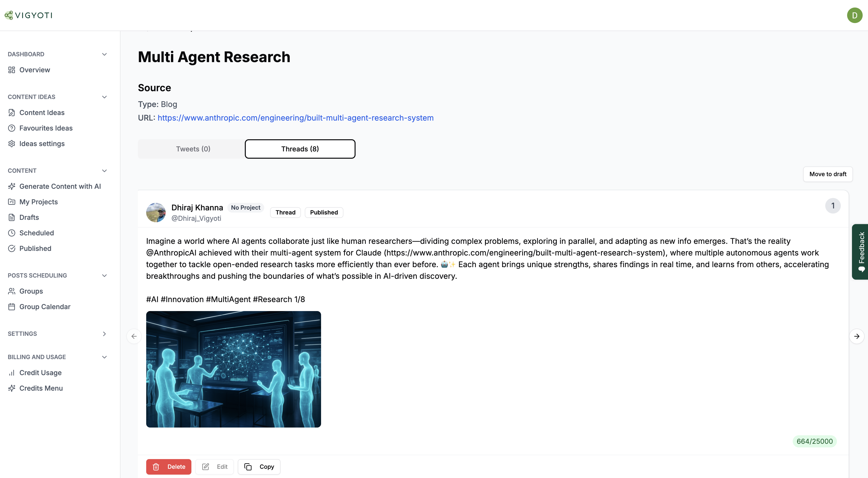Screen dimensions: 868x478
Task: Click the Vigyoti logo
Action: (x=28, y=15)
